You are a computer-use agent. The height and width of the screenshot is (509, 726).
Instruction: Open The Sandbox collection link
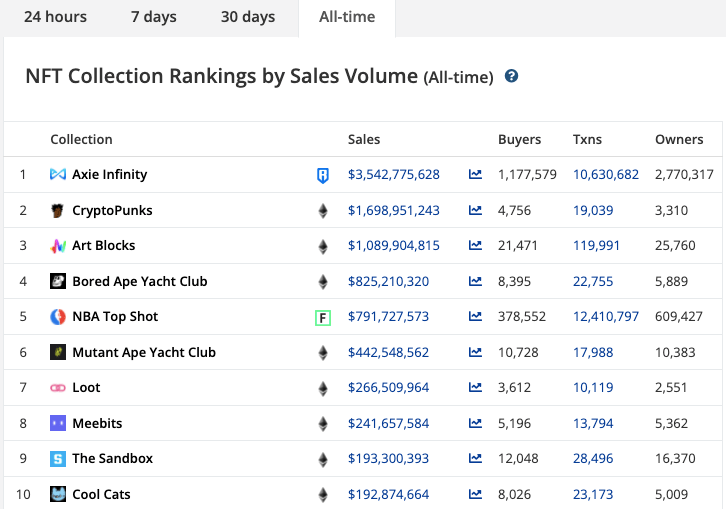click(113, 459)
